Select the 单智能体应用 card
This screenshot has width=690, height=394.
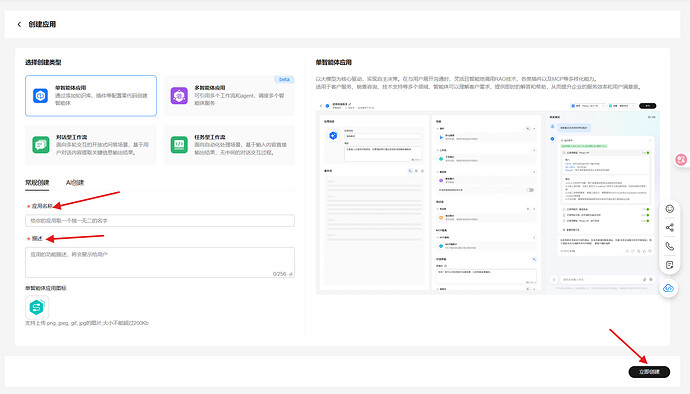91,96
